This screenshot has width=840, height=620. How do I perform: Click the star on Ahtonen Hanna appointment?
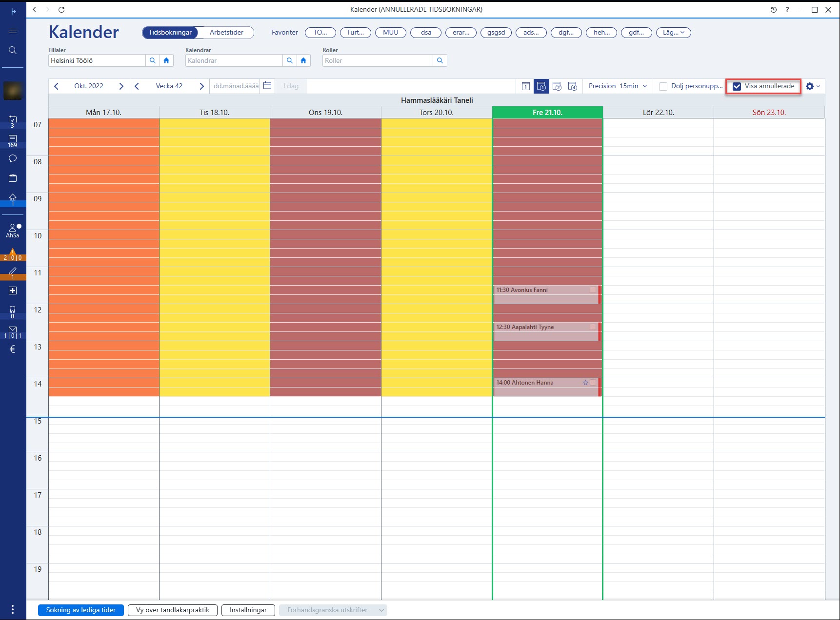[585, 383]
